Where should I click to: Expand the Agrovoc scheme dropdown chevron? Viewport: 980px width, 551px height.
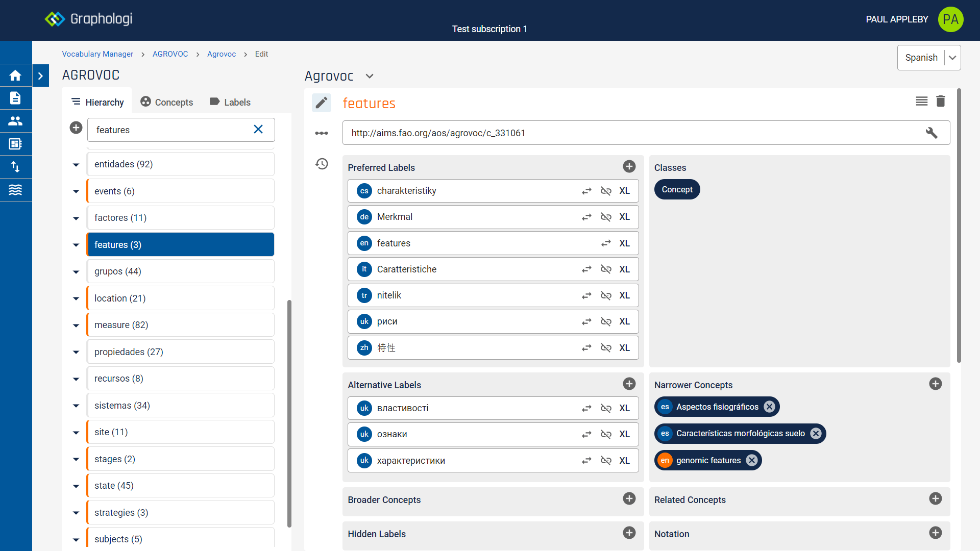[x=370, y=76]
